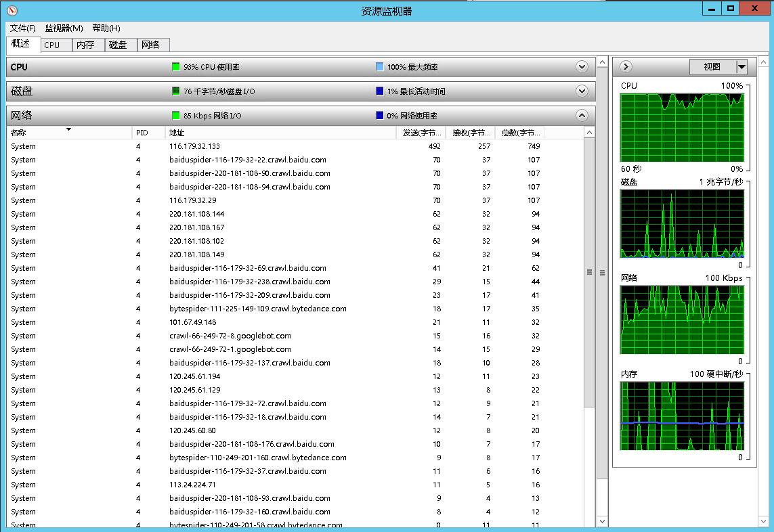Click the blue maximum frequency indicator square
This screenshot has height=532, width=774.
click(x=380, y=67)
